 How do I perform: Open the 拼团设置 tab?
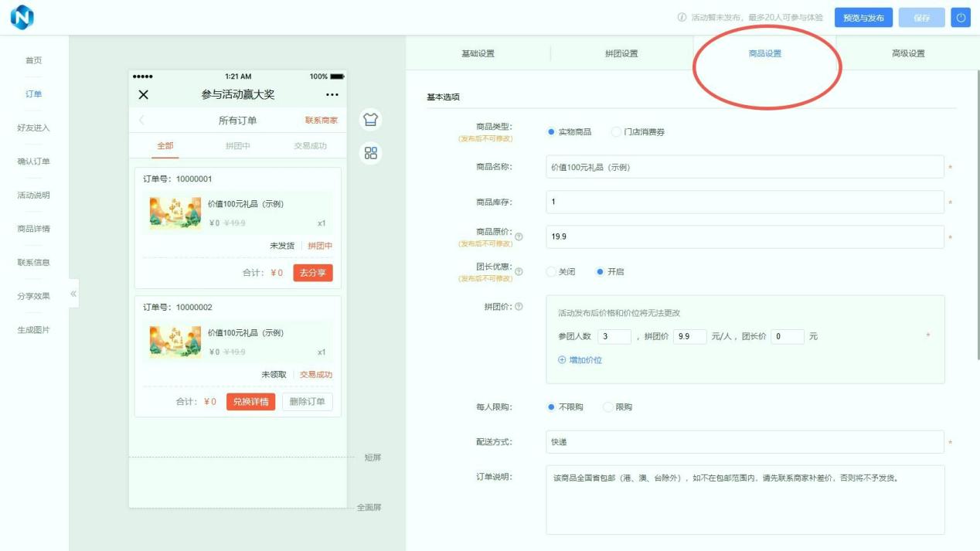621,53
